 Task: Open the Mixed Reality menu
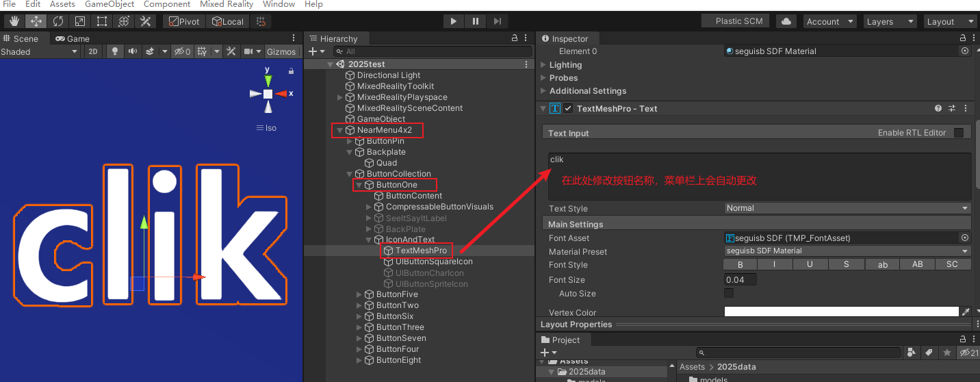coord(227,4)
